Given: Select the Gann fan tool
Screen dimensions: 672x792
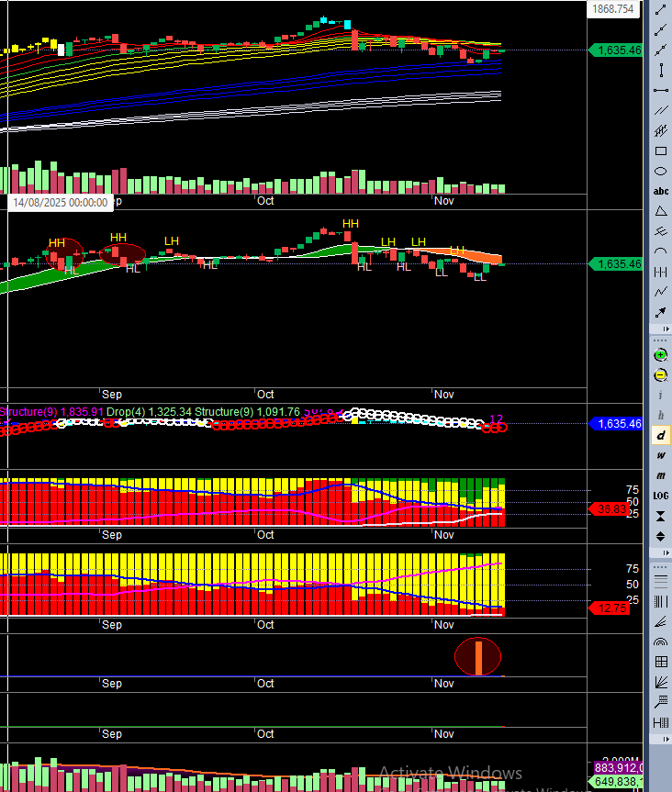Looking at the screenshot, I should pyautogui.click(x=660, y=683).
